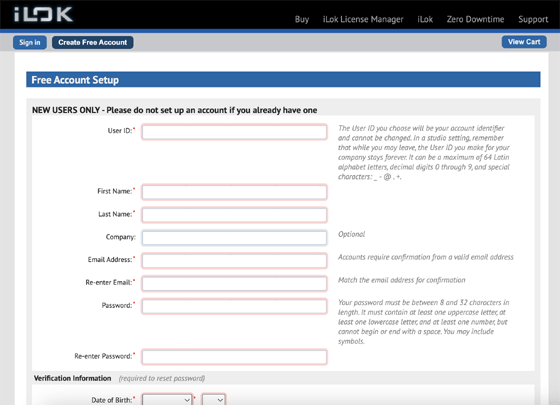560x405 pixels.
Task: Focus the Password field
Action: 234,306
